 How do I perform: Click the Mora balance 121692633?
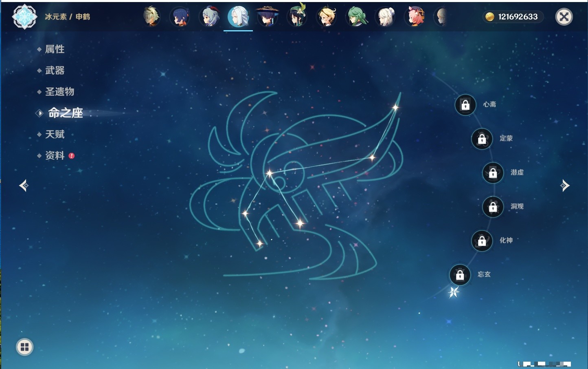[518, 17]
